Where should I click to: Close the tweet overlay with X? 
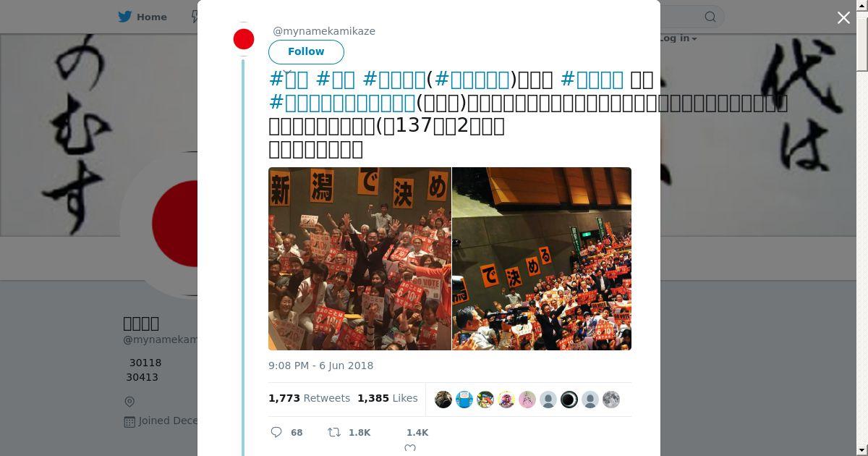(843, 17)
